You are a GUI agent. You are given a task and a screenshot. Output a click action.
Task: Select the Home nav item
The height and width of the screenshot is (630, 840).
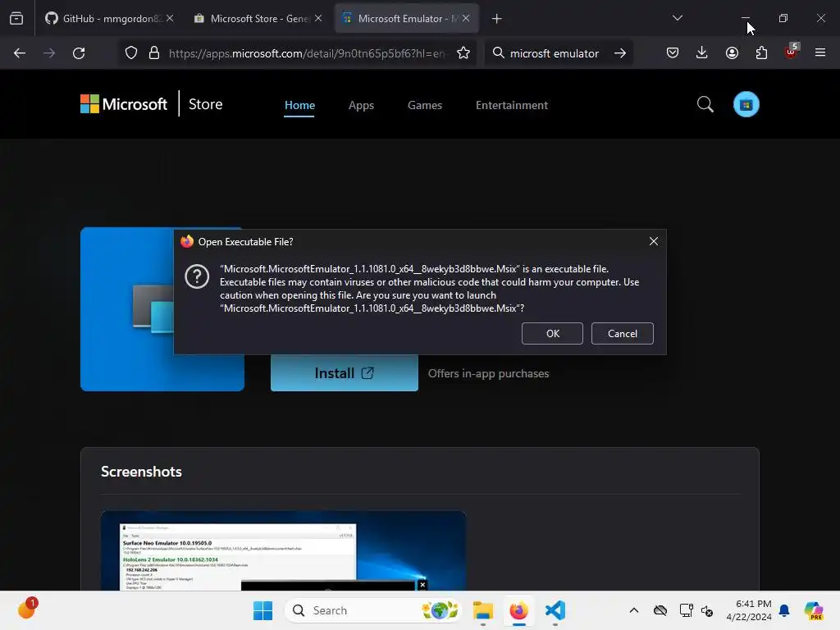click(x=299, y=105)
